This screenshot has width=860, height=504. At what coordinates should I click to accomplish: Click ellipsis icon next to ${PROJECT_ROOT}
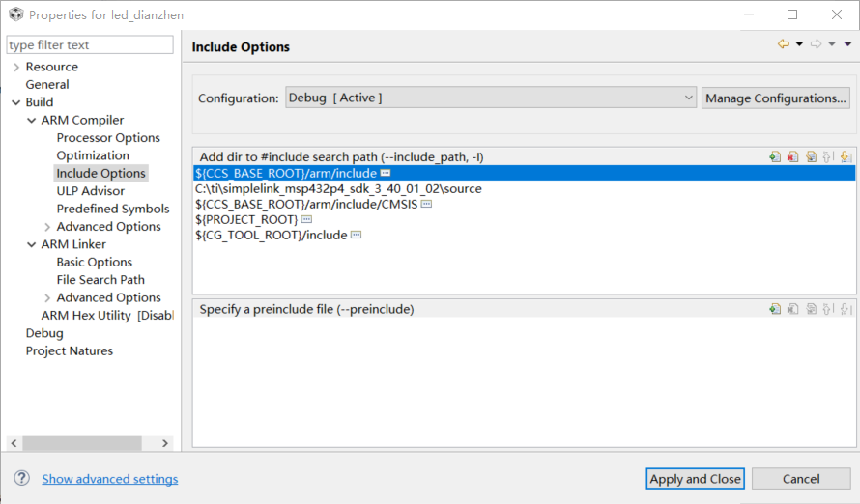pos(306,220)
